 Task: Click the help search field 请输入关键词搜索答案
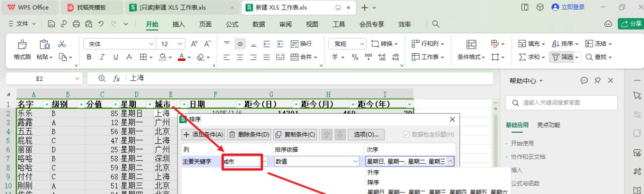click(560, 103)
